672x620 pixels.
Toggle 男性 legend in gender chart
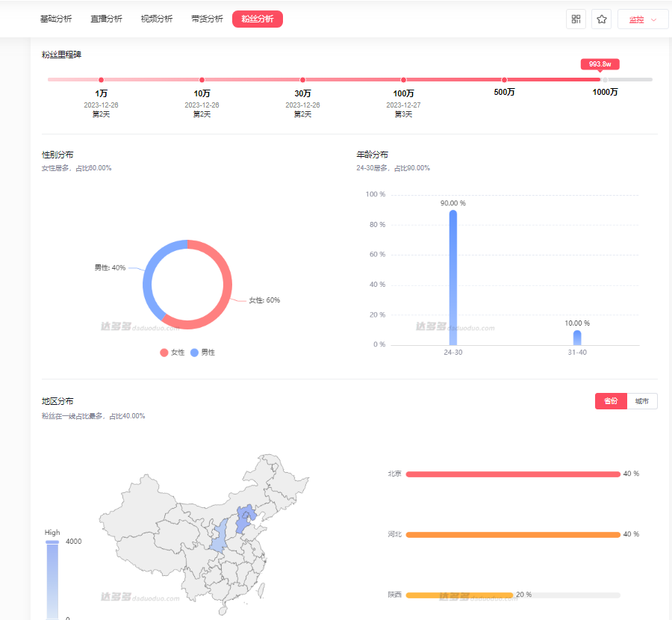click(202, 352)
